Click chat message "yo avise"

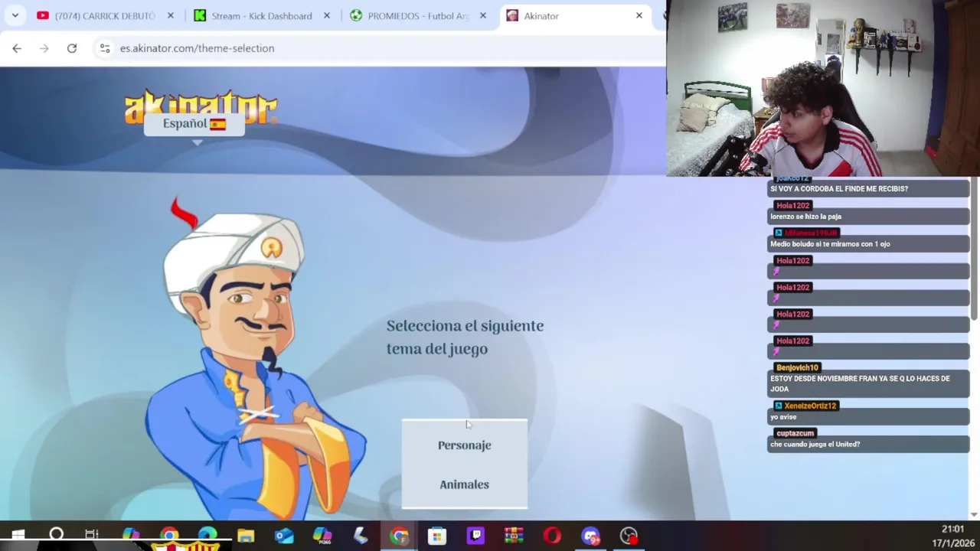[x=783, y=417]
